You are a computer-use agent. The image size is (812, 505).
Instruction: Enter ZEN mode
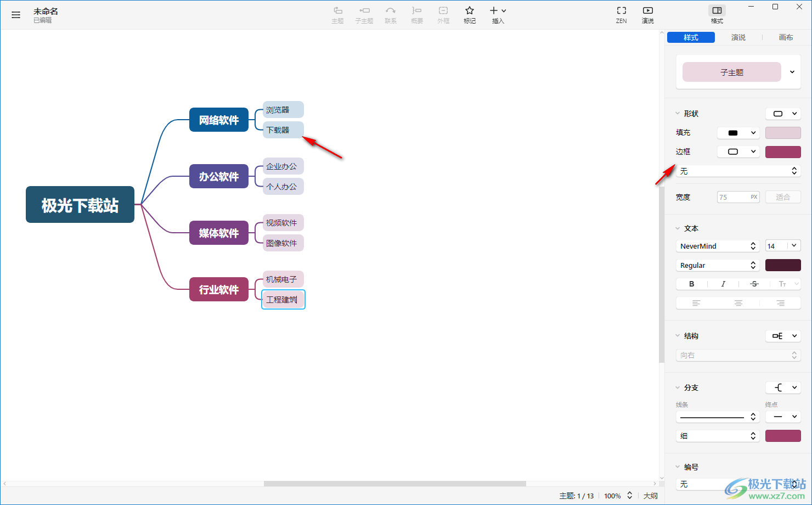click(621, 15)
